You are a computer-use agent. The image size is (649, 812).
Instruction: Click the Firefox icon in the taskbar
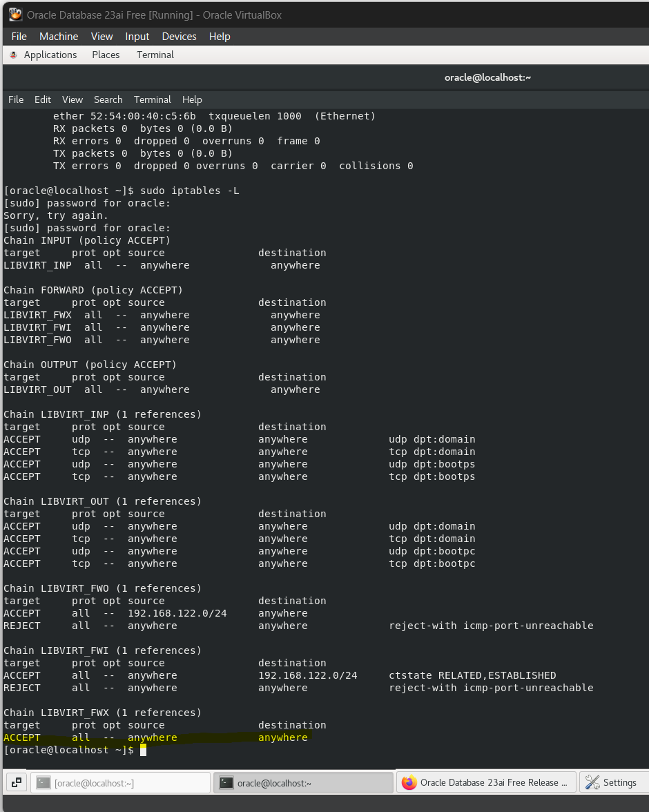tap(409, 782)
